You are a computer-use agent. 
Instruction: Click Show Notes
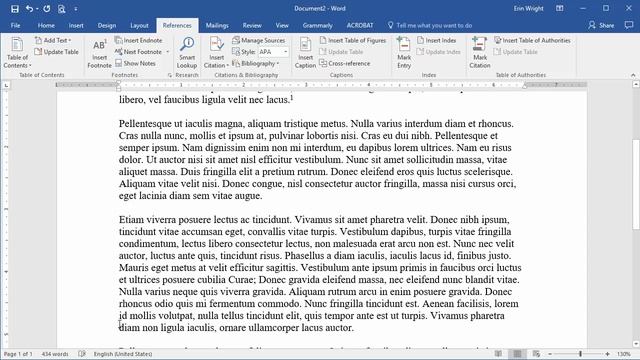point(135,63)
